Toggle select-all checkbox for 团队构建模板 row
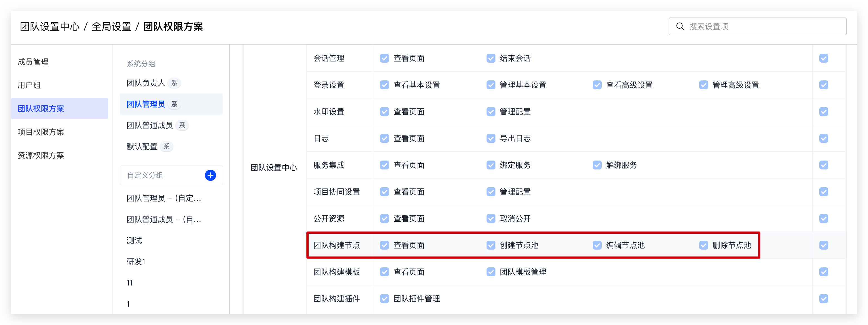This screenshot has width=868, height=325. (x=824, y=272)
